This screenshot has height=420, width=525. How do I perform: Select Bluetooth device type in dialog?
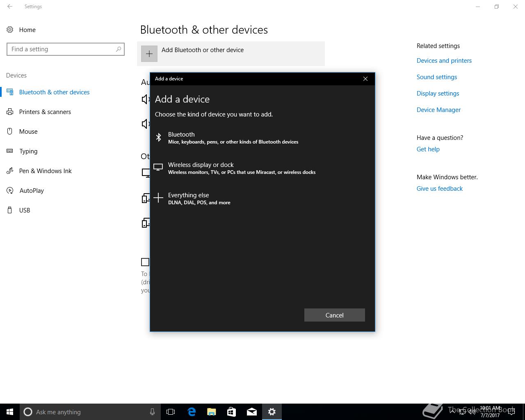point(262,138)
